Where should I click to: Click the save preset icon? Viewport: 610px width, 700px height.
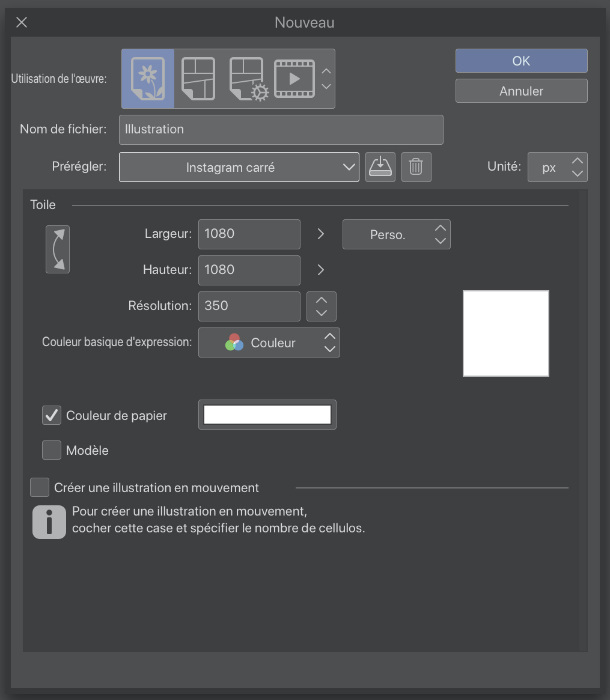[x=380, y=166]
